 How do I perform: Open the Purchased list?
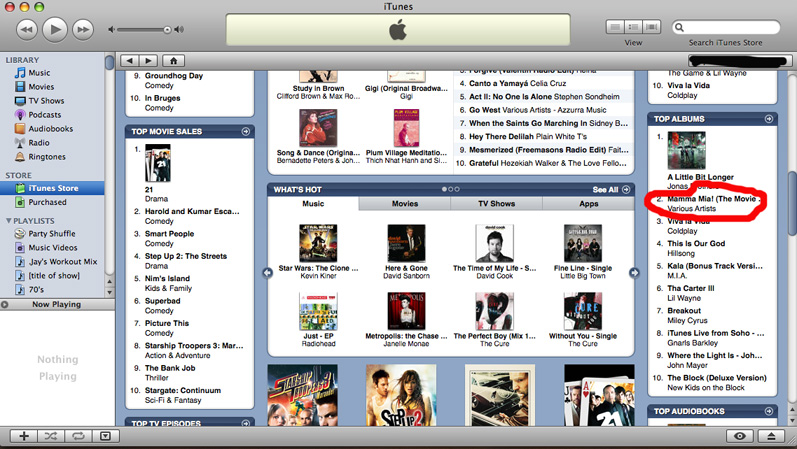[47, 202]
